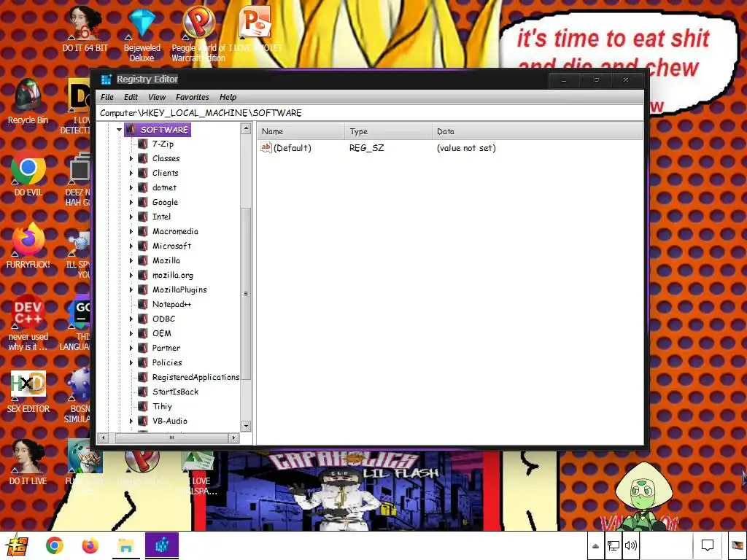The image size is (747, 560).
Task: Click tree horizontal scrollbar left arrow
Action: click(104, 437)
